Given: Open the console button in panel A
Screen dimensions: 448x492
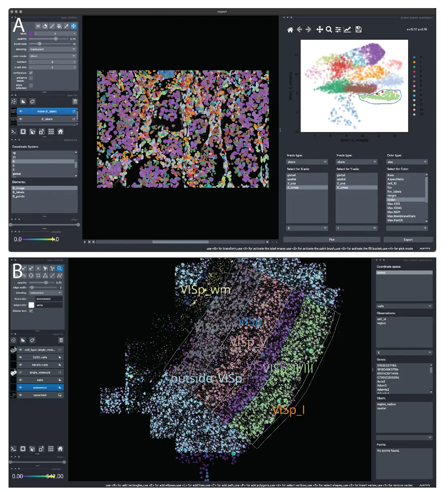Looking at the screenshot, I should point(14,132).
